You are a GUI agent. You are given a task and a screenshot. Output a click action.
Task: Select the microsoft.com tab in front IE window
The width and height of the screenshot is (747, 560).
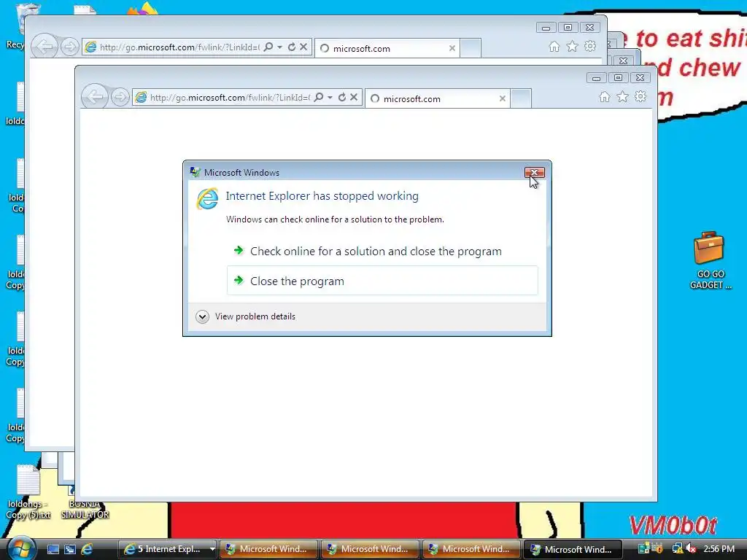[438, 98]
